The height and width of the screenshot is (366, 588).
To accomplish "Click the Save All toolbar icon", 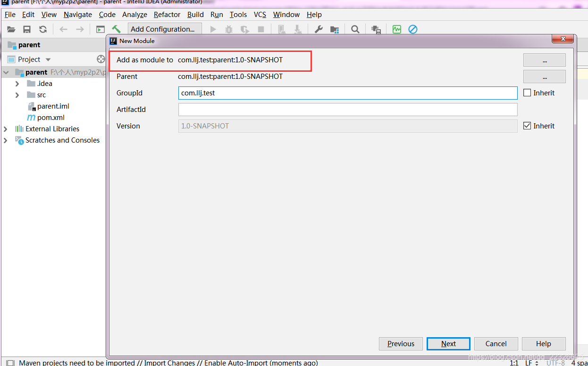I will (x=27, y=29).
